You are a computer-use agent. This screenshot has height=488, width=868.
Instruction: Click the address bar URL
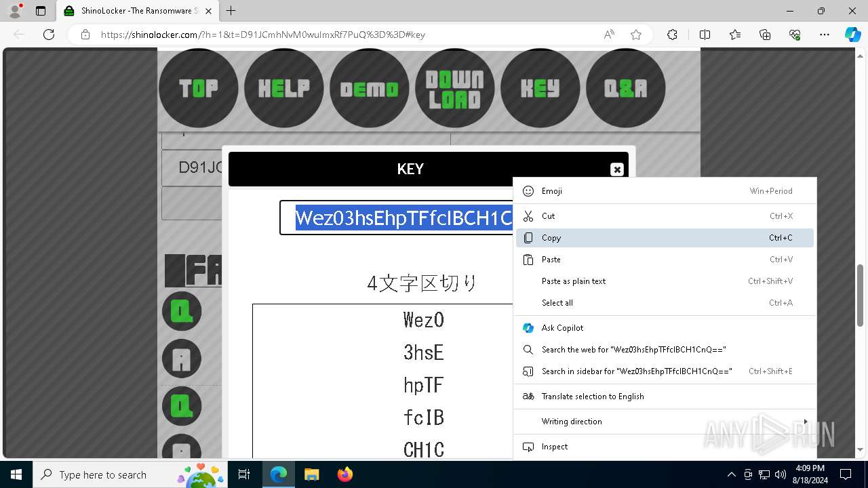click(x=263, y=35)
